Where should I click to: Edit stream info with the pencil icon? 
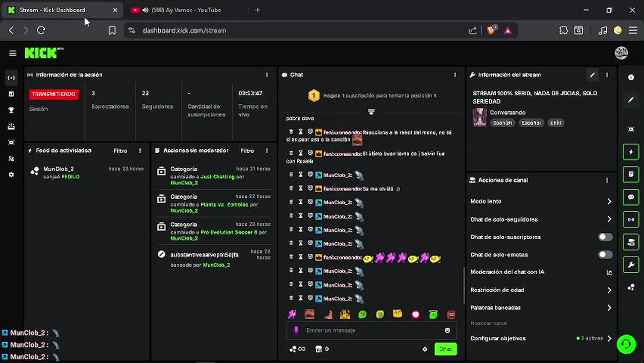[592, 75]
